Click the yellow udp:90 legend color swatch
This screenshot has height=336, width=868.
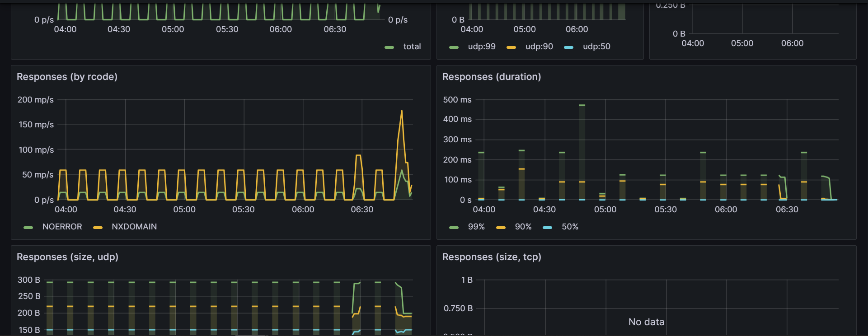tap(511, 47)
